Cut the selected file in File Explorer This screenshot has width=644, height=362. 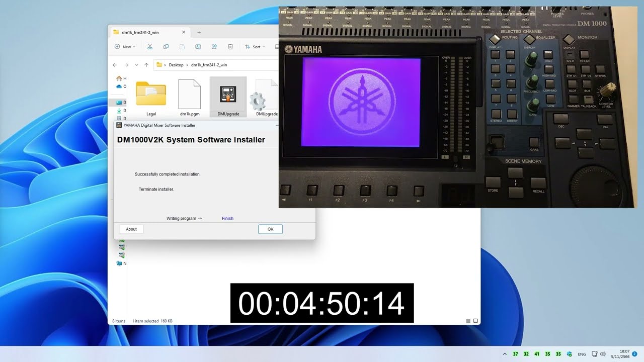(x=149, y=47)
